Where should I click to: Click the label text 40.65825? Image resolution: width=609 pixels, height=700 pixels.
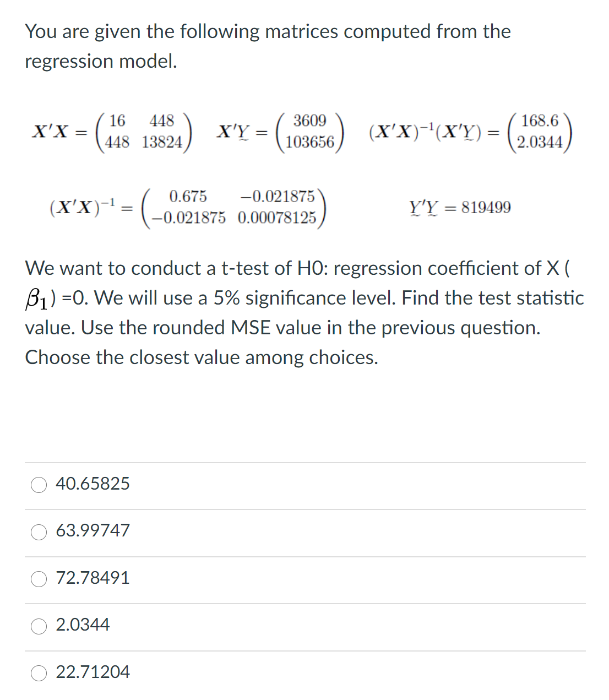click(93, 484)
